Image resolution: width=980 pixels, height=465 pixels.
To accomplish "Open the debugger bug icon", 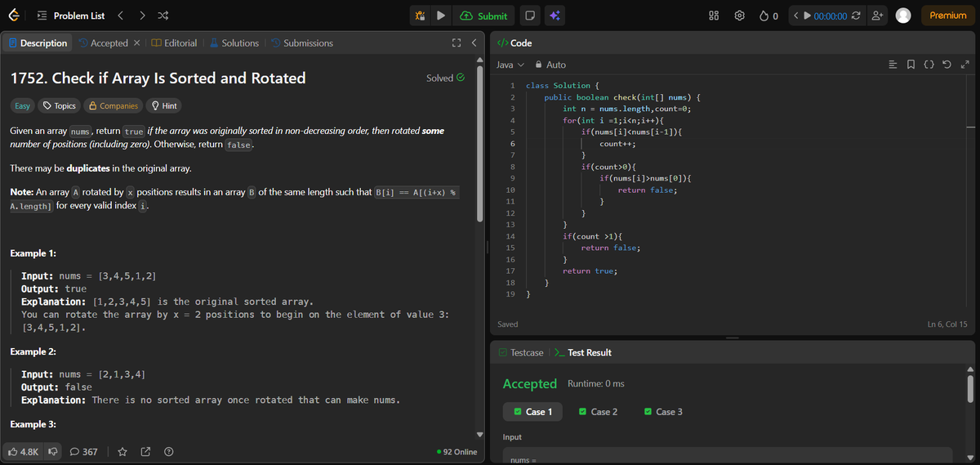I will [x=420, y=16].
